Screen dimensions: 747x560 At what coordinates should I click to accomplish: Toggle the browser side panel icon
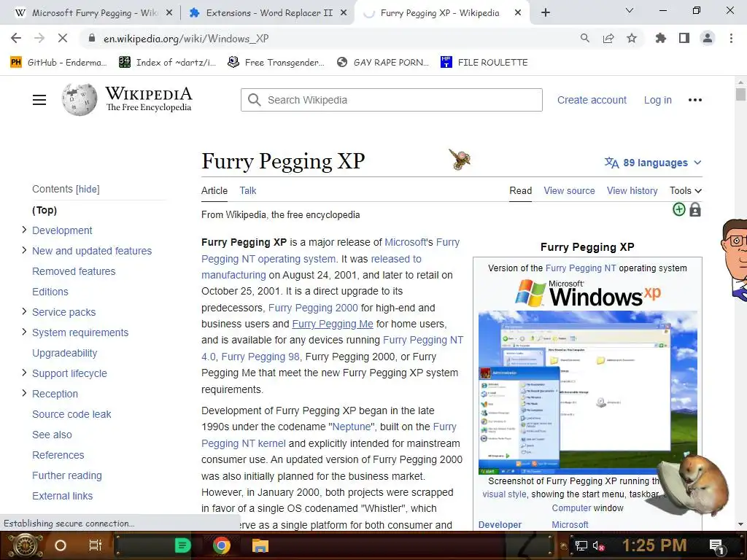point(684,38)
